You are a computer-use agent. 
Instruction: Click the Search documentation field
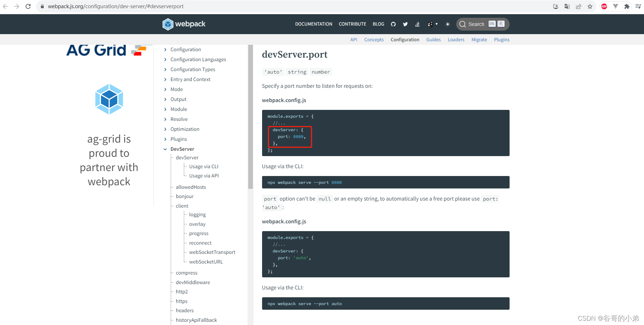(483, 24)
